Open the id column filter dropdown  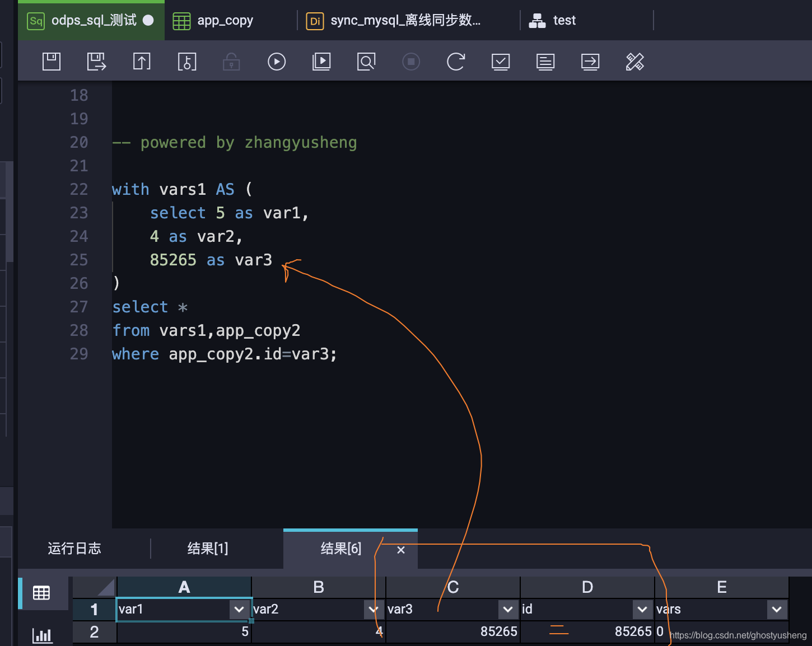pos(642,609)
